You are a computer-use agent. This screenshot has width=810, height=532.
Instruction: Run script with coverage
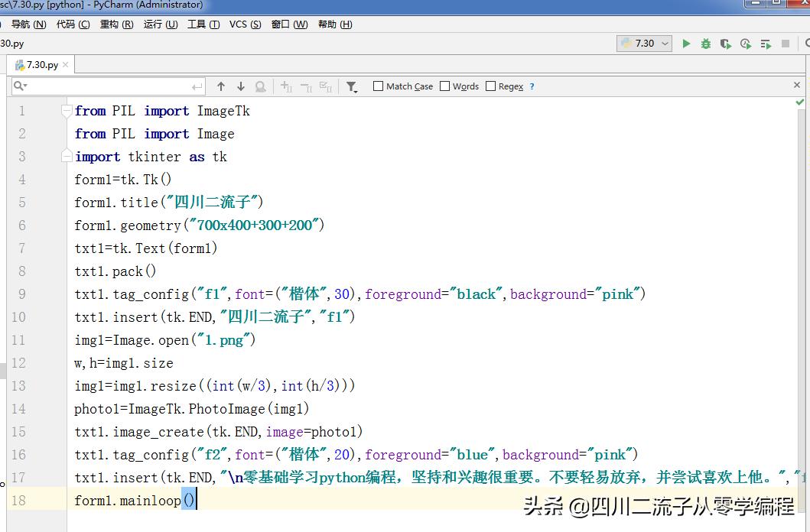click(x=725, y=44)
